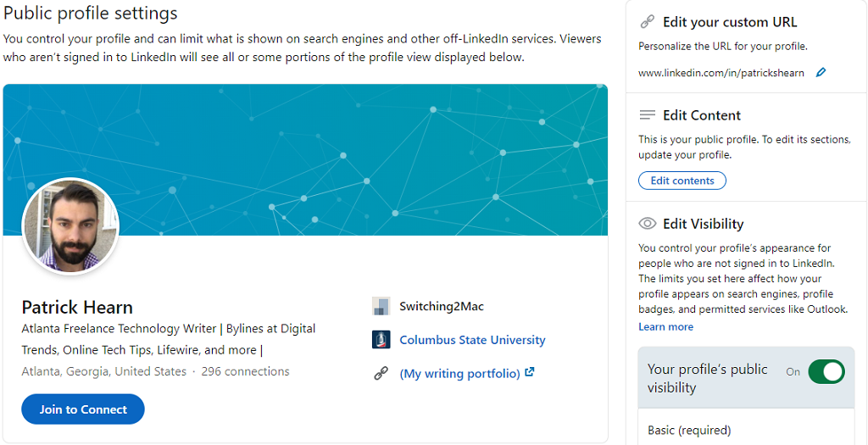The image size is (868, 445).
Task: Turn off your profile's public visibility switch
Action: pyautogui.click(x=826, y=372)
